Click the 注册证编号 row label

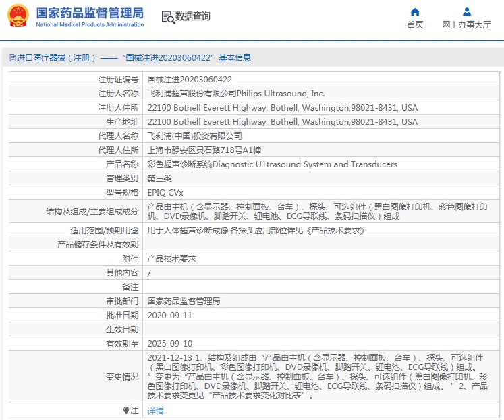point(118,80)
